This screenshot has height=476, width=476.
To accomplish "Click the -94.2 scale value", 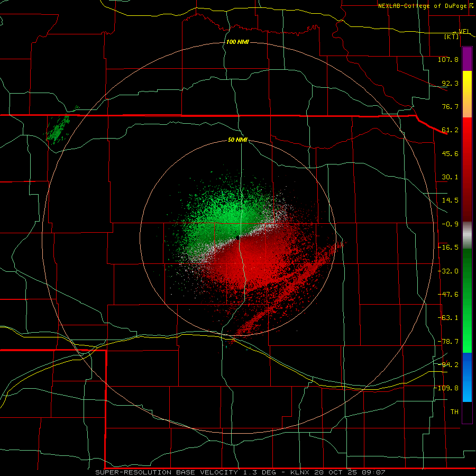I will pos(448,364).
